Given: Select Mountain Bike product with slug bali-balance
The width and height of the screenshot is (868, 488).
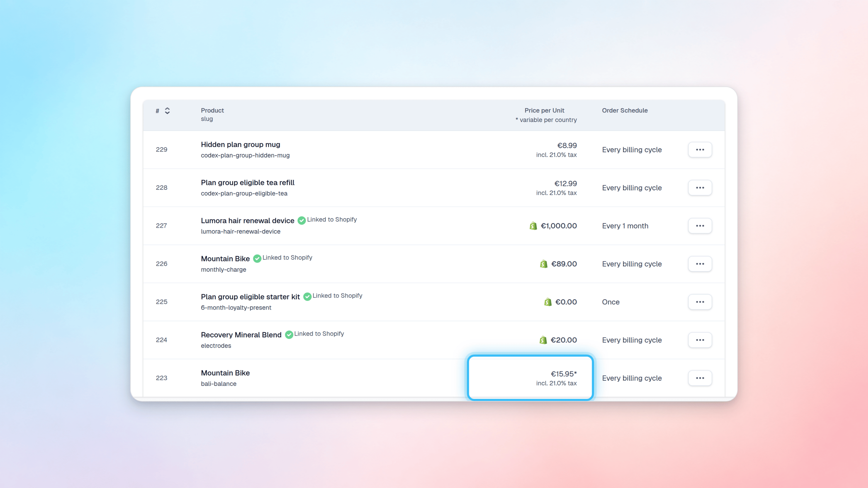Looking at the screenshot, I should (x=225, y=373).
